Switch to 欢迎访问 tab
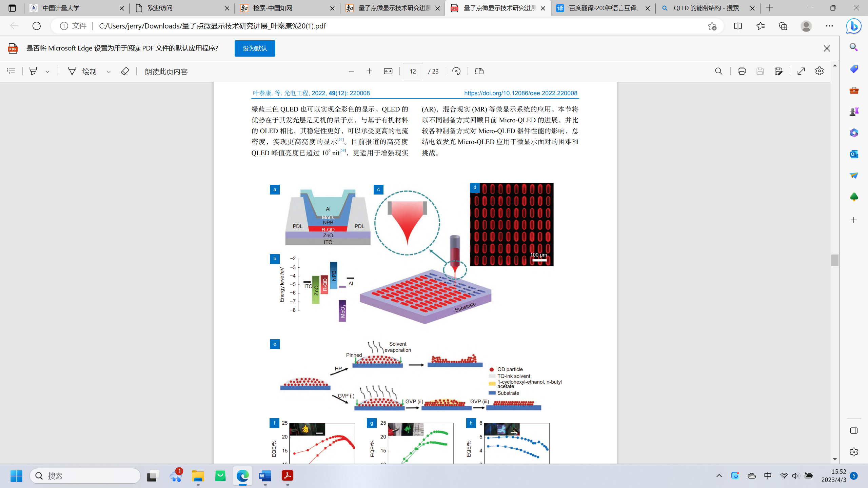The height and width of the screenshot is (488, 868). click(182, 8)
